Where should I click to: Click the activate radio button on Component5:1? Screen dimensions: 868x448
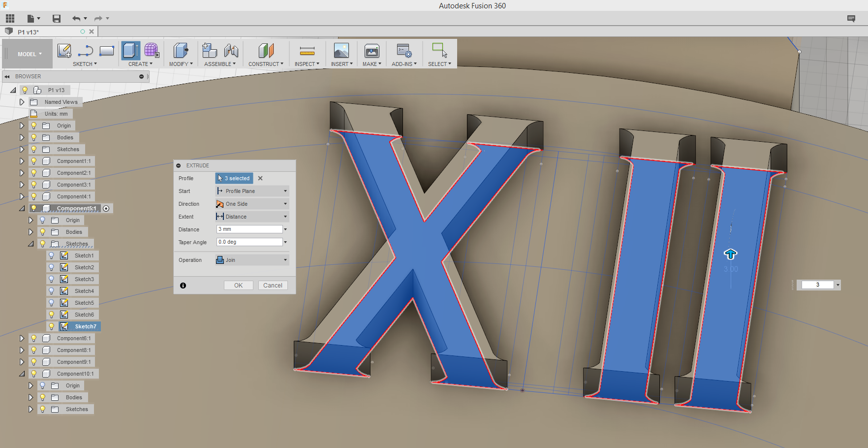click(106, 208)
